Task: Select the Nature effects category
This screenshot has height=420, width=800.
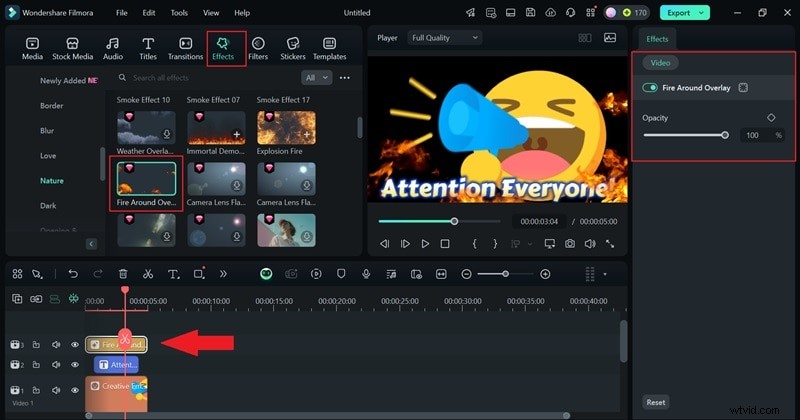Action: click(x=52, y=181)
